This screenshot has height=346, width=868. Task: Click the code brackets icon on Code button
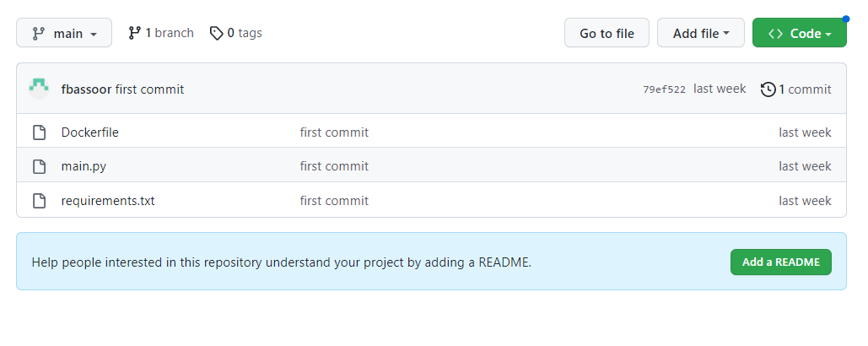775,34
